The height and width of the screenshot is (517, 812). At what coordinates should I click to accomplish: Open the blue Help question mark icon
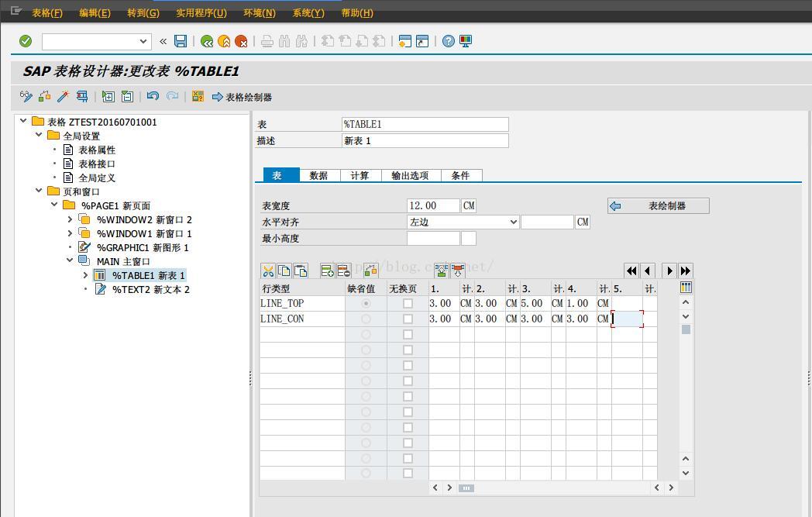click(x=449, y=41)
